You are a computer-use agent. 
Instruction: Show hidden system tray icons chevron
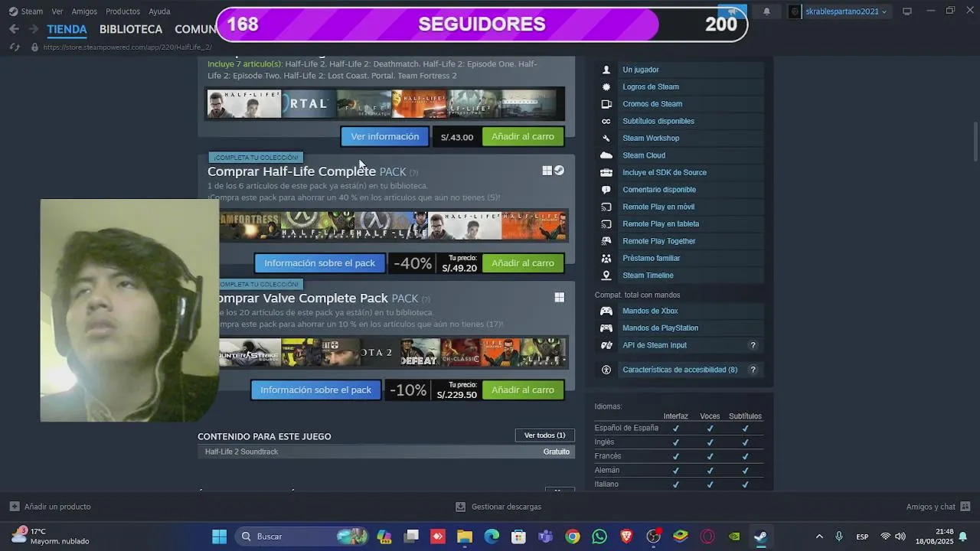click(819, 536)
